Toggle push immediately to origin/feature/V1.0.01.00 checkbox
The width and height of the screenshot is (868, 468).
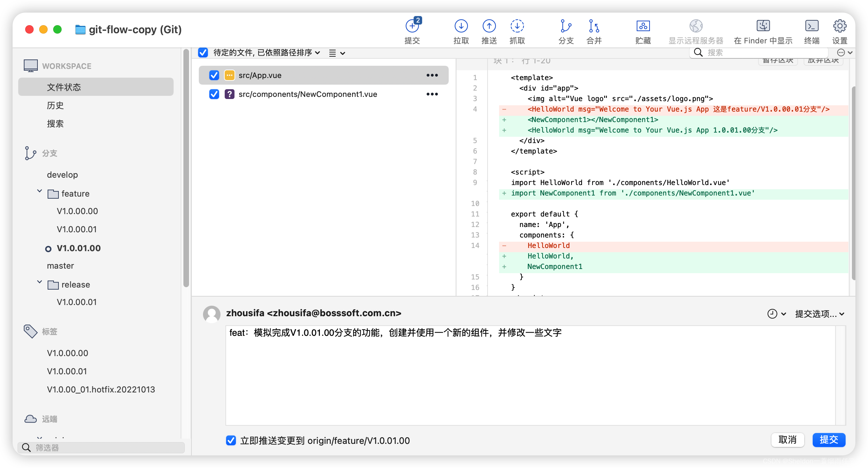[231, 440]
